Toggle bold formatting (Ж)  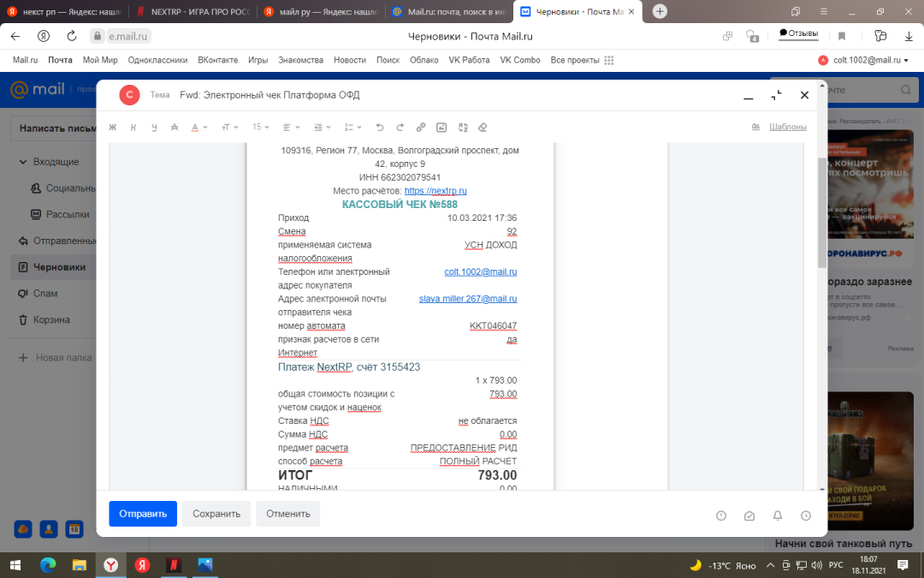point(112,127)
